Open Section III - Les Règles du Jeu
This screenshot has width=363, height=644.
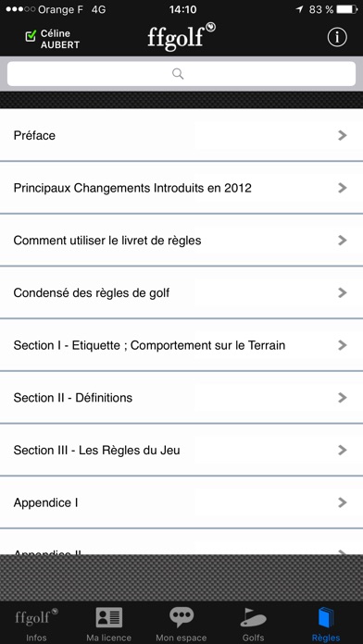181,450
